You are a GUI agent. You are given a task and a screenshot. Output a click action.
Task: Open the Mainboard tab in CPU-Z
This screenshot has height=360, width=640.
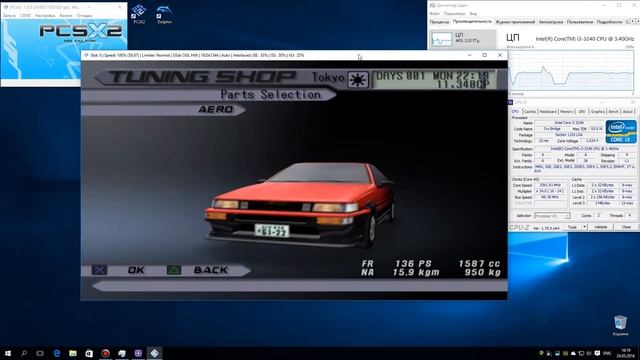tap(548, 111)
